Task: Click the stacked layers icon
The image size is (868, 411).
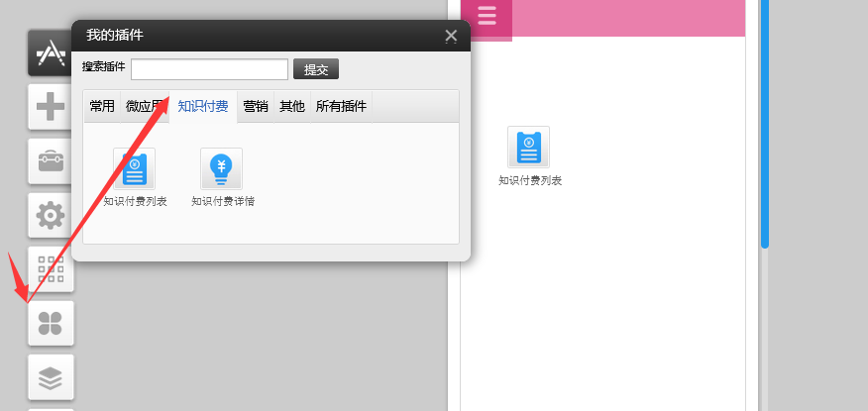Action: [x=50, y=376]
